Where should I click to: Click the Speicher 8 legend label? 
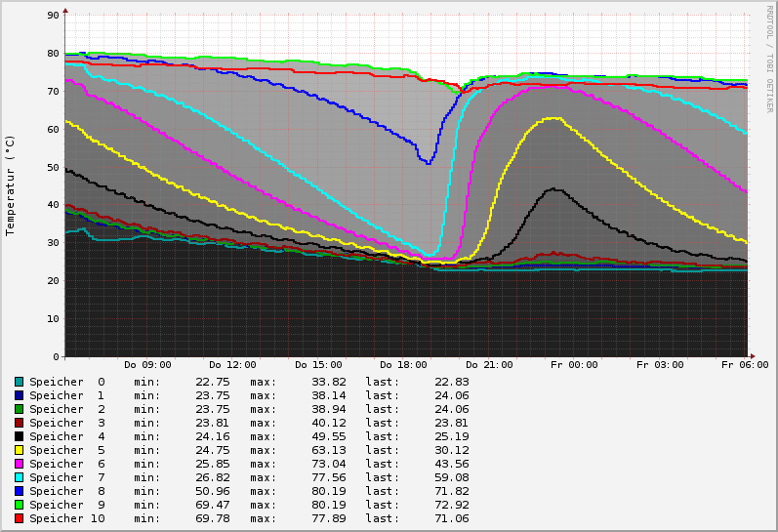click(x=66, y=491)
